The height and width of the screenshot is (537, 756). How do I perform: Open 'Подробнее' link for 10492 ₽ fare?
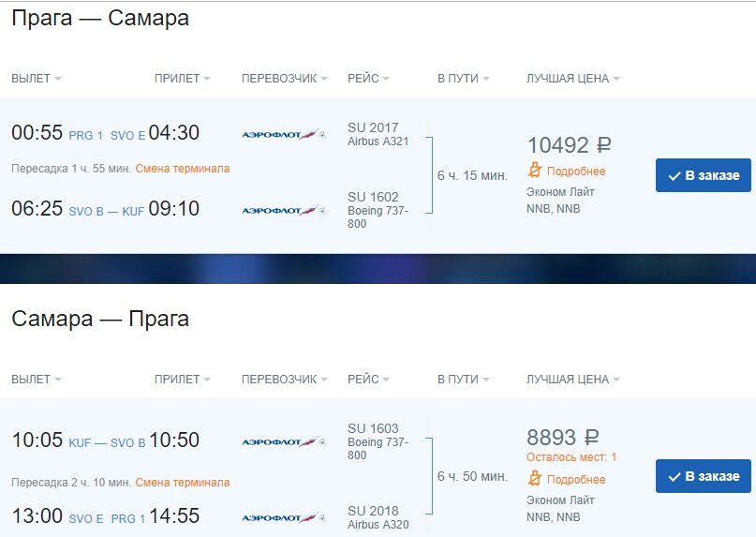(x=576, y=172)
